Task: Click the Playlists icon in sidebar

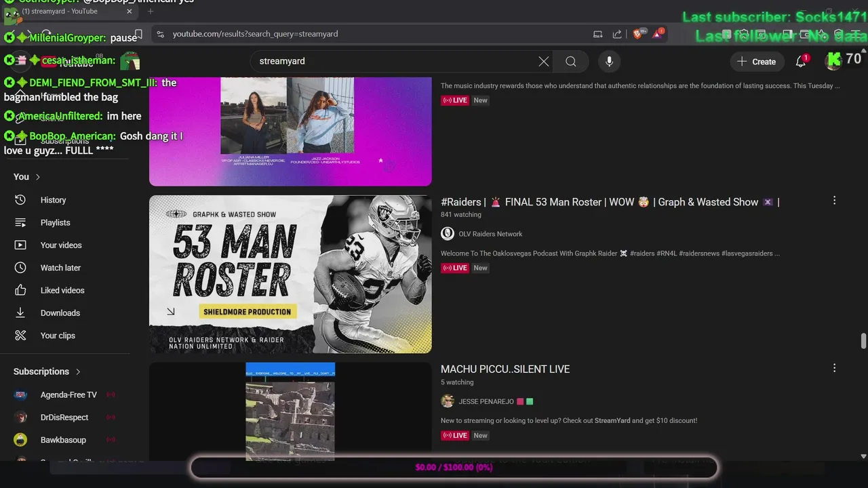Action: (x=20, y=222)
